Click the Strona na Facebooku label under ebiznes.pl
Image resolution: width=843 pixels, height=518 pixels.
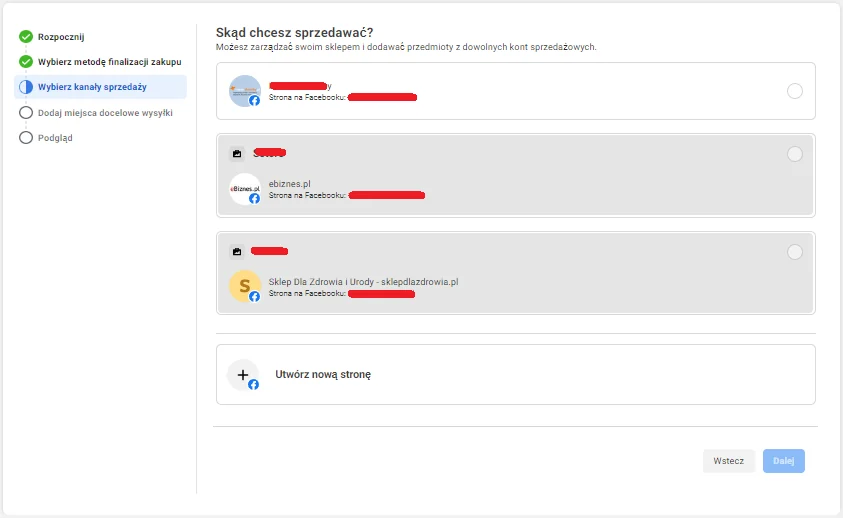click(x=307, y=195)
